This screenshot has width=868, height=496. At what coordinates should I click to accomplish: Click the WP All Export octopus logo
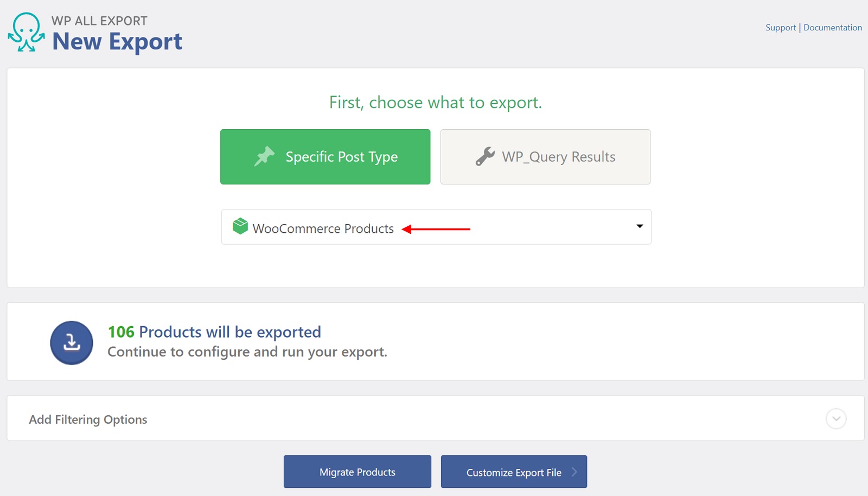point(27,33)
